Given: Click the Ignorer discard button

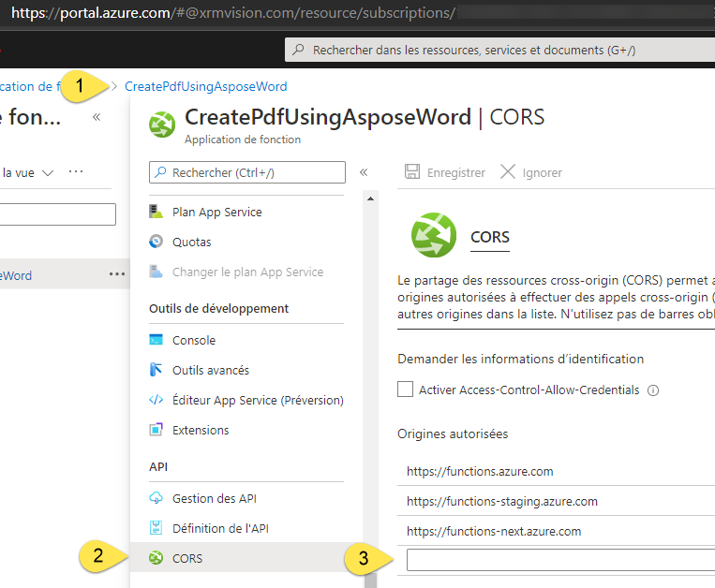Looking at the screenshot, I should (531, 172).
